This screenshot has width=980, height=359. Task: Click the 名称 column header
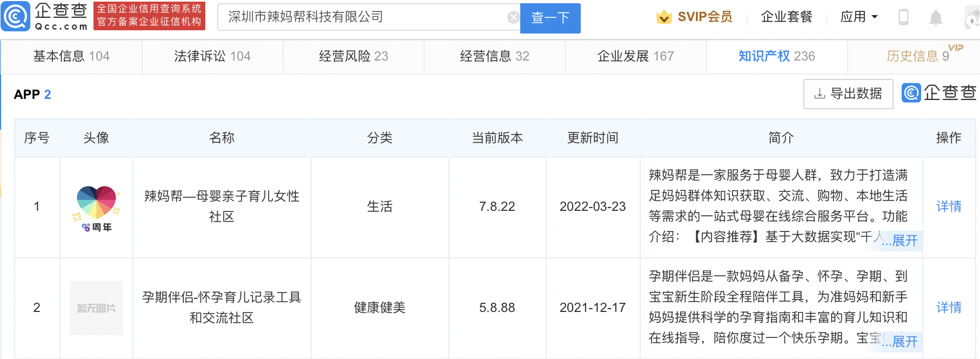222,138
